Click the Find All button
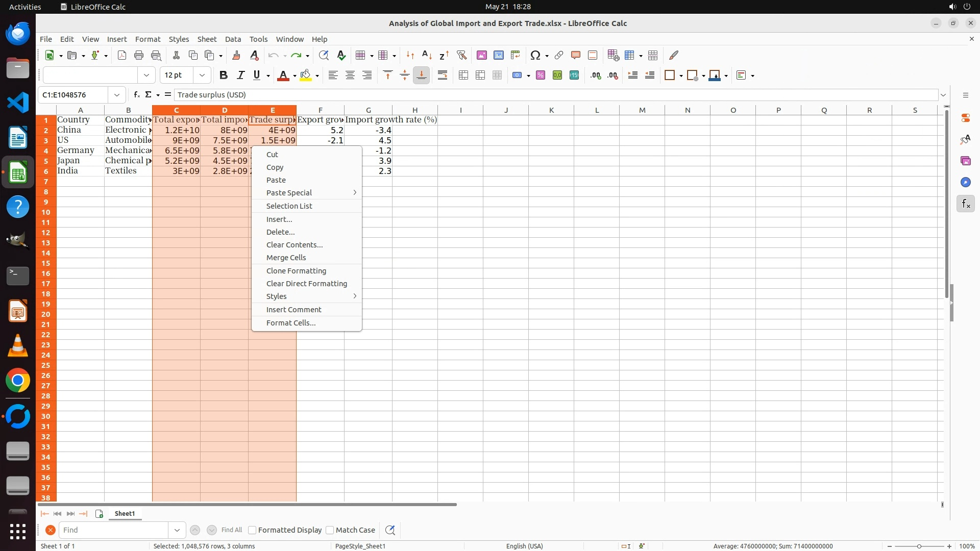This screenshot has width=980, height=551. tap(231, 530)
